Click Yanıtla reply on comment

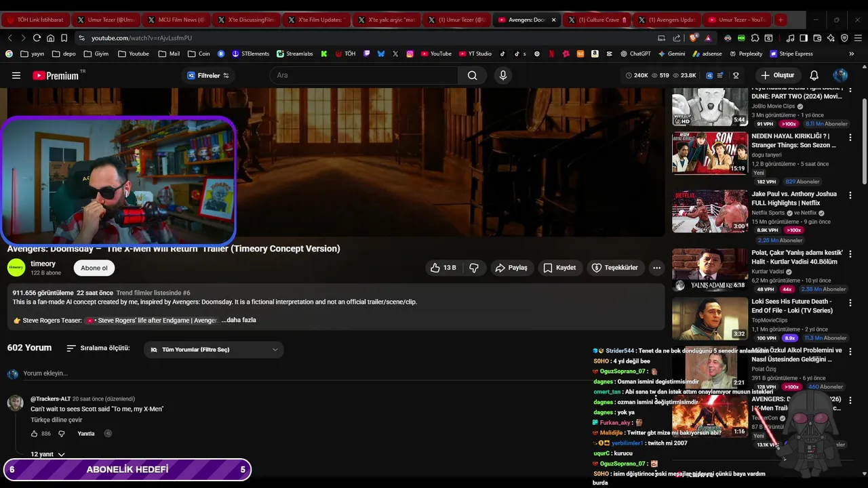pyautogui.click(x=86, y=434)
